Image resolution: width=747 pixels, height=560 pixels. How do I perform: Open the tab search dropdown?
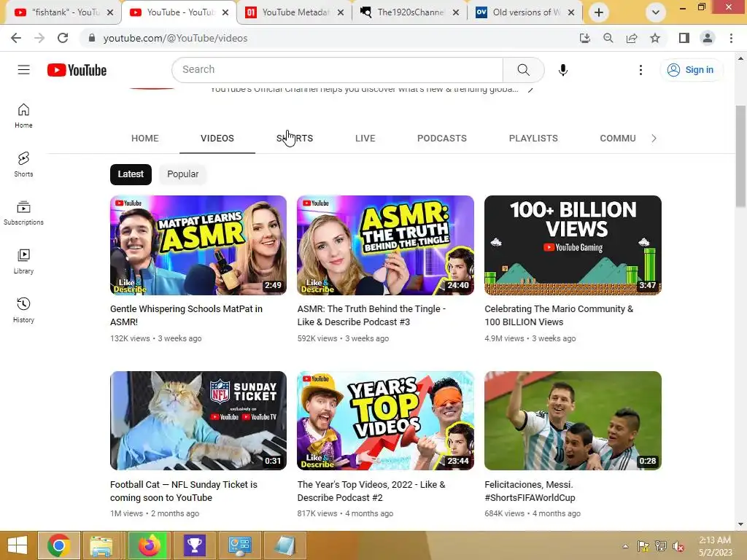tap(656, 12)
